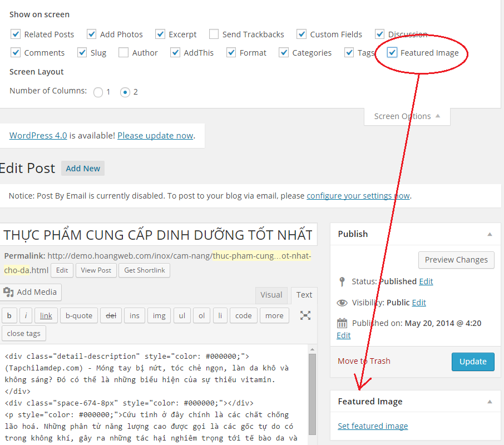This screenshot has width=504, height=445.
Task: Click the close tags button
Action: point(23,333)
